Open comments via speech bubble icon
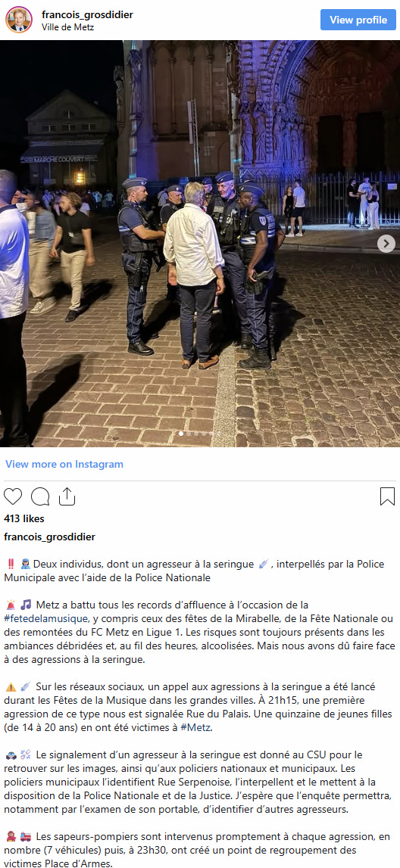The width and height of the screenshot is (400, 868). point(40,496)
